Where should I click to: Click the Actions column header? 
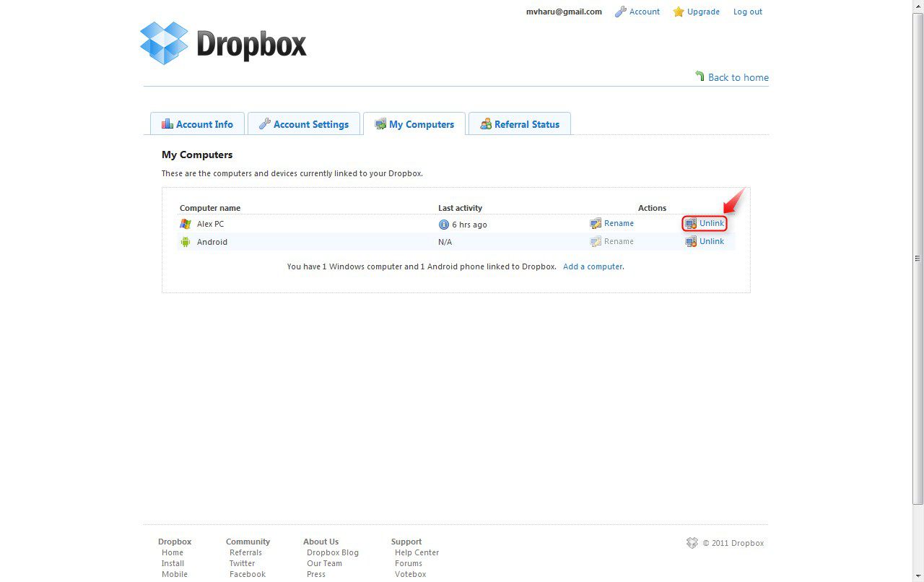pyautogui.click(x=653, y=208)
